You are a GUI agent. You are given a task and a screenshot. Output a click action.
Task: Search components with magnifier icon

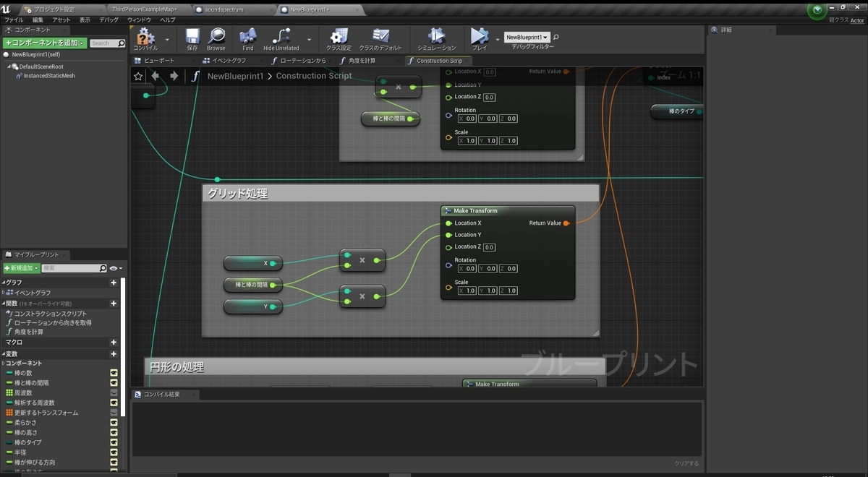pyautogui.click(x=122, y=43)
